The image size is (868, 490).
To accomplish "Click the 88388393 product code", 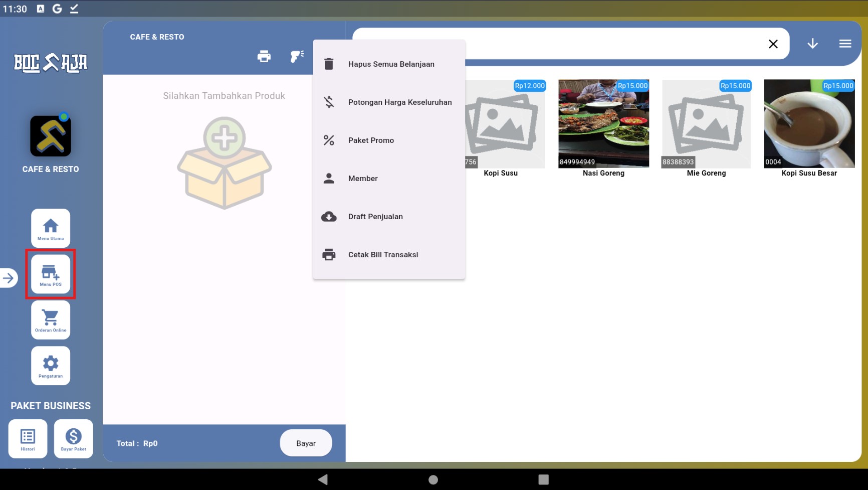I will pyautogui.click(x=678, y=162).
